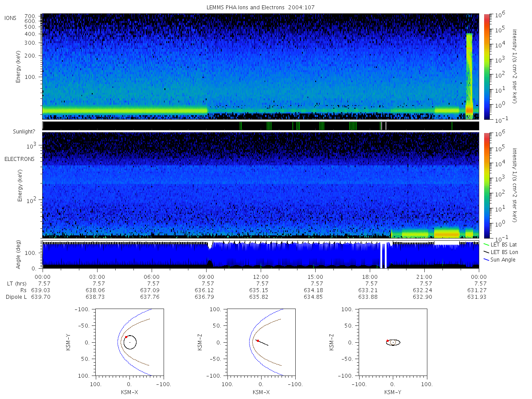Click the "15:00" time tick label
Viewport: 532px width, 399px height.
click(x=315, y=277)
